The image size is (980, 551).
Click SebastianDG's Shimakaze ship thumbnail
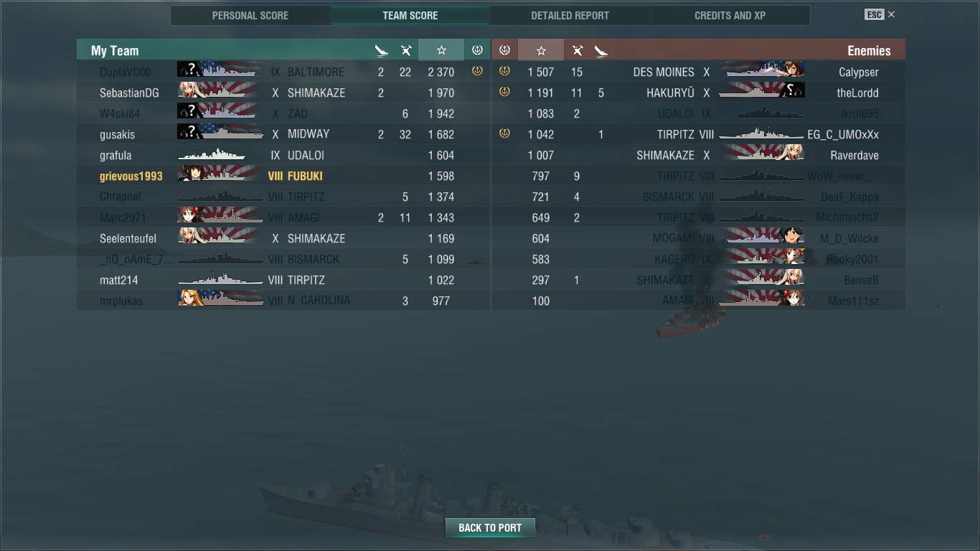click(x=219, y=93)
